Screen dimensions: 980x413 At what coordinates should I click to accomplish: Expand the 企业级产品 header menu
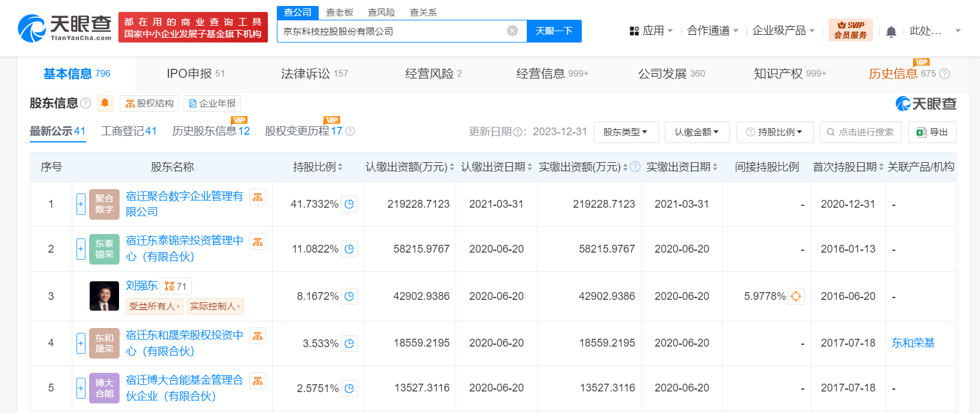(x=783, y=31)
